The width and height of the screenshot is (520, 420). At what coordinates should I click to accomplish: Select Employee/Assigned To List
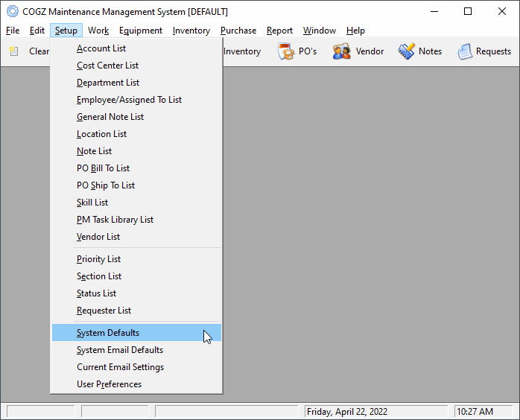tap(136, 100)
